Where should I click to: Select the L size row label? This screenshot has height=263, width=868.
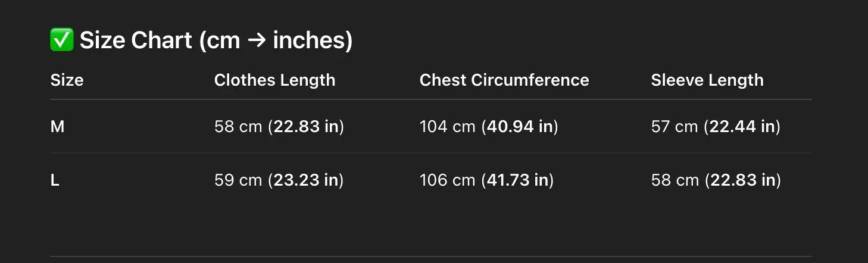click(x=55, y=180)
